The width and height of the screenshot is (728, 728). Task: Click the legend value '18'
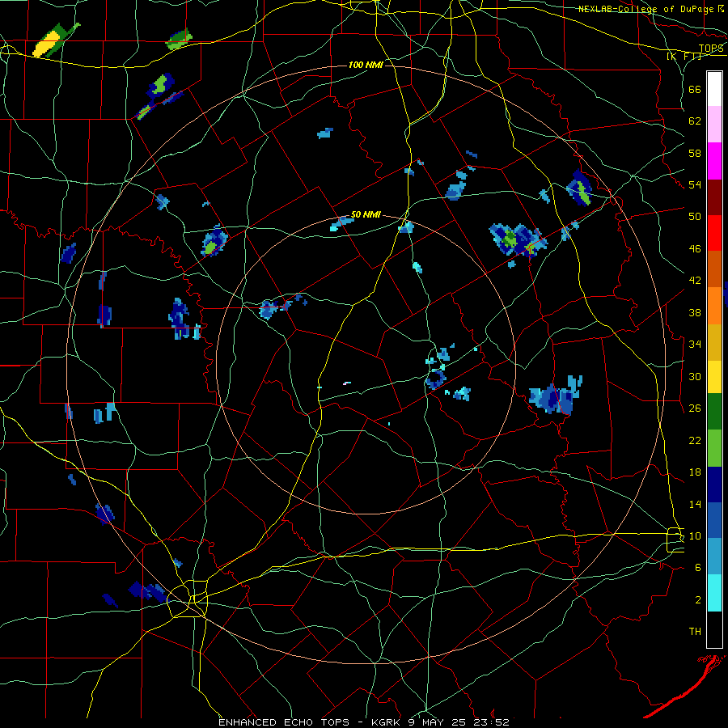(695, 472)
